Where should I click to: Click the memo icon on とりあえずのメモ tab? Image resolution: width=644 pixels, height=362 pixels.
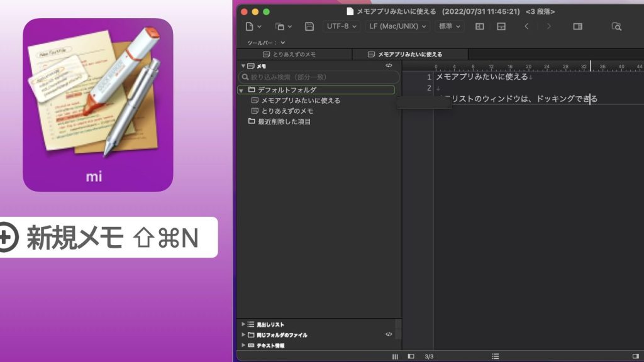[x=266, y=54]
